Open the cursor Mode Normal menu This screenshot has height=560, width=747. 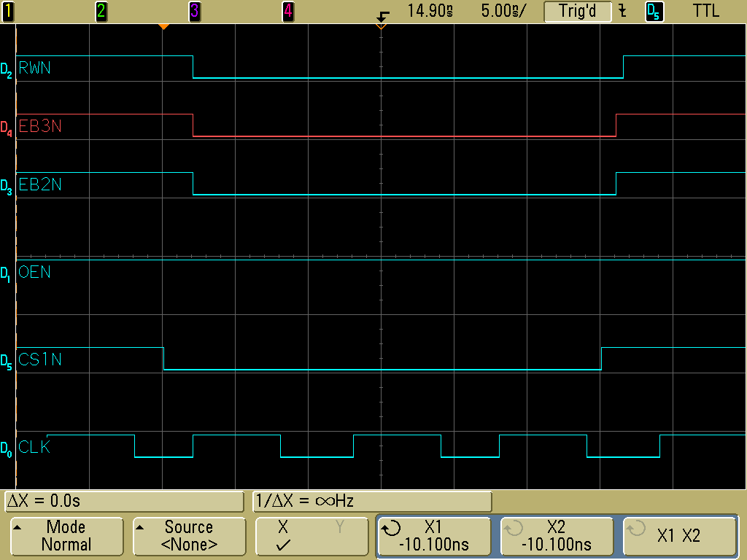tap(66, 536)
